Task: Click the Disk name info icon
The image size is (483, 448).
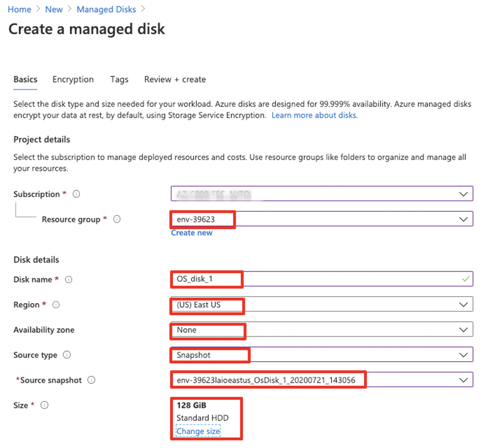Action: pyautogui.click(x=68, y=279)
